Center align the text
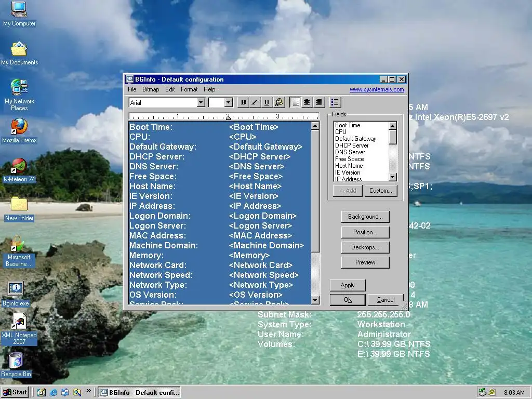This screenshot has width=532, height=399. 307,102
